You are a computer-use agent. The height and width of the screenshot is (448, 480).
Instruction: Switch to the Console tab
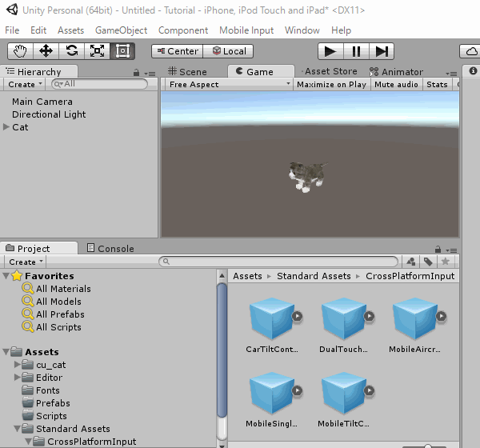tap(110, 248)
